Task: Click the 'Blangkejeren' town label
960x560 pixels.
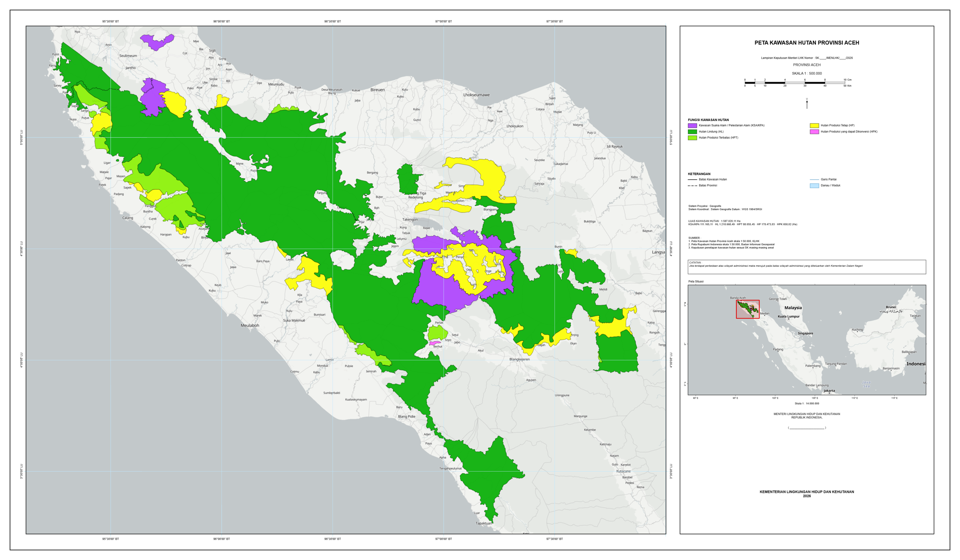Action: pos(519,359)
